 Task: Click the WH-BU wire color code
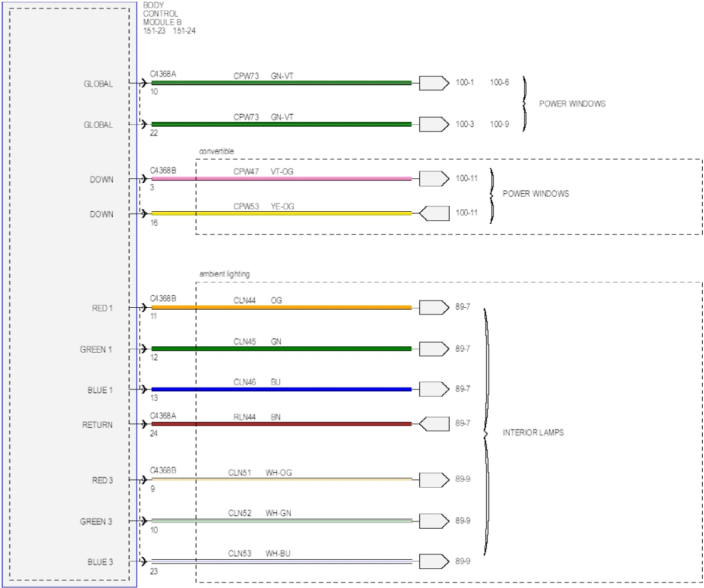(278, 553)
